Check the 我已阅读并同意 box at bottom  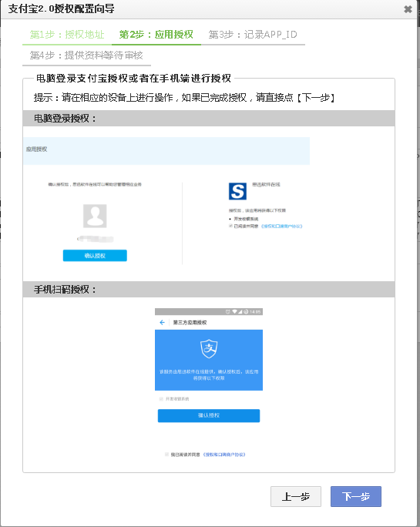[x=166, y=455]
